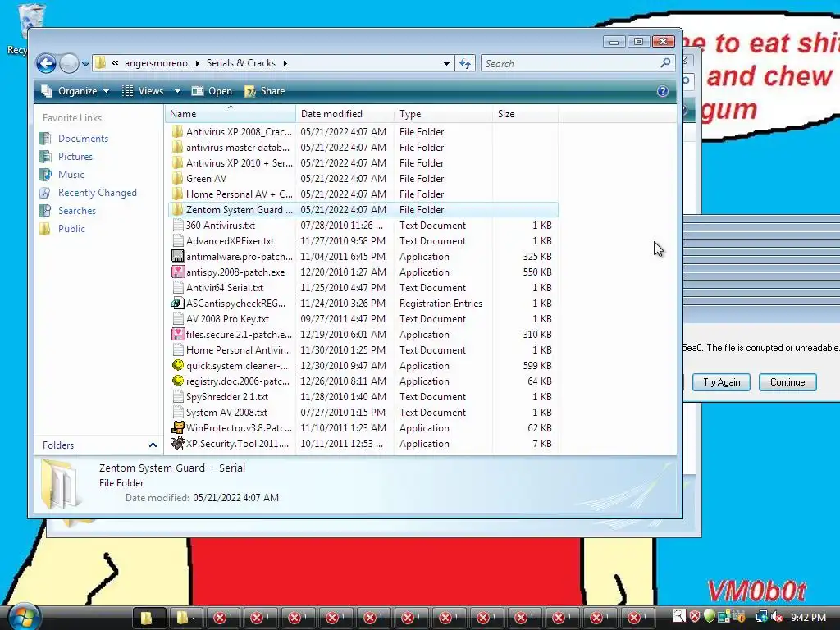Click the large folder thumbnail in details pane
Screen dimensions: 840x630
coord(60,484)
